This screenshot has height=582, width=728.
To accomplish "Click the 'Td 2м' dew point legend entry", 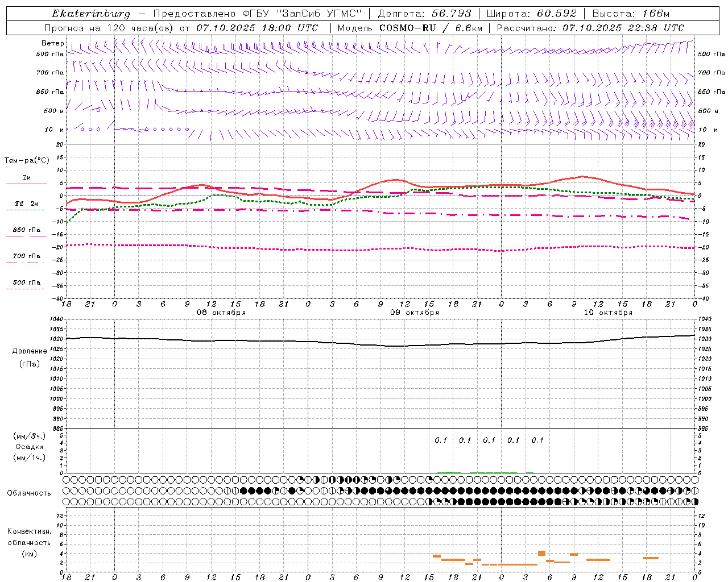I will [x=27, y=203].
